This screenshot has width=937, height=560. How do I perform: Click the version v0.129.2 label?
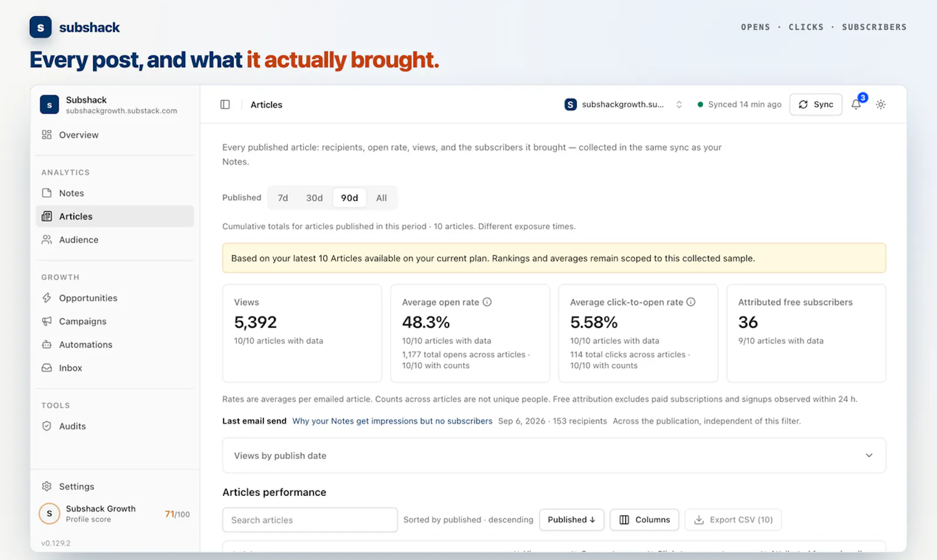coord(56,543)
